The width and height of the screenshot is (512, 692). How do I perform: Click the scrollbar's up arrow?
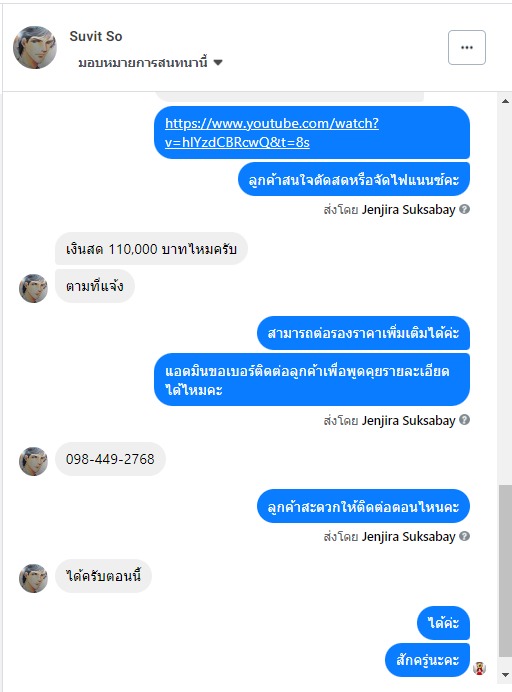(505, 101)
